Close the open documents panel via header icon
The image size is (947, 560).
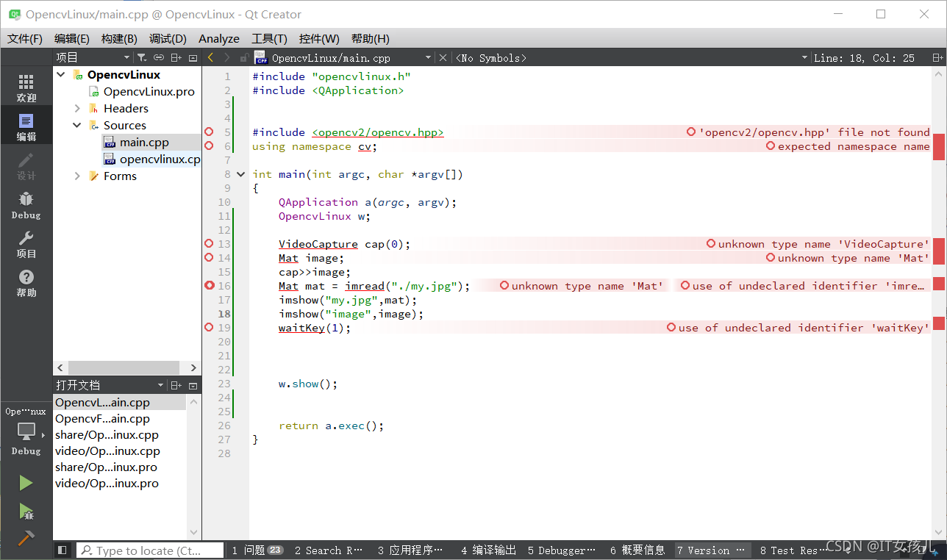point(193,385)
